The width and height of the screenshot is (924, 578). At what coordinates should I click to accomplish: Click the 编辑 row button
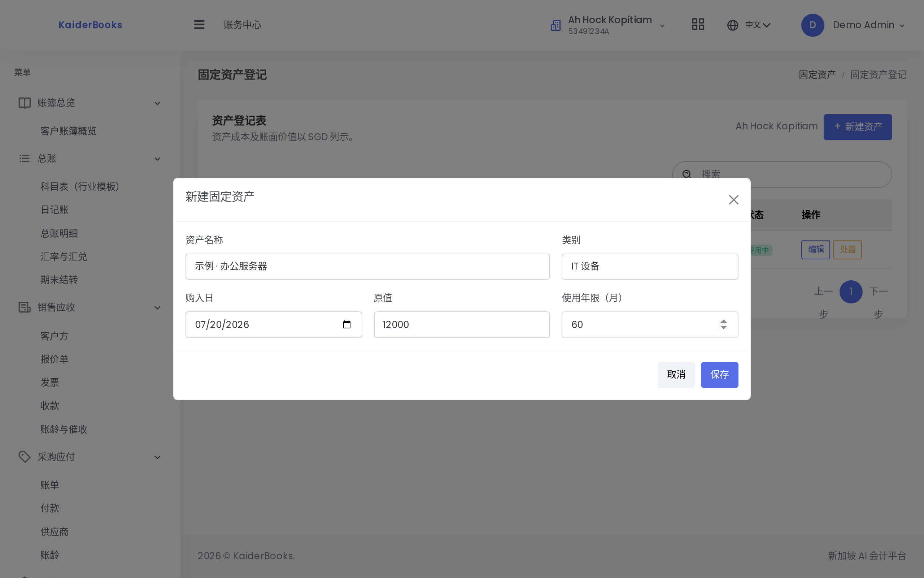pos(816,250)
